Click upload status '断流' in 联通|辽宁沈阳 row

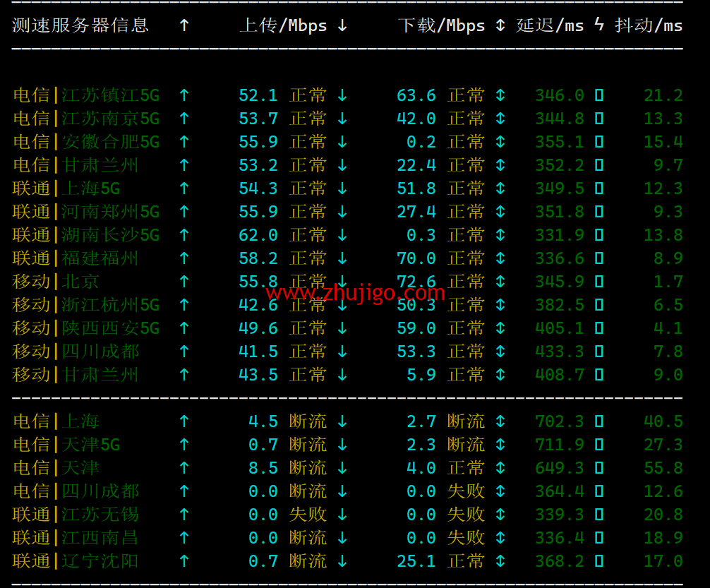pyautogui.click(x=308, y=561)
